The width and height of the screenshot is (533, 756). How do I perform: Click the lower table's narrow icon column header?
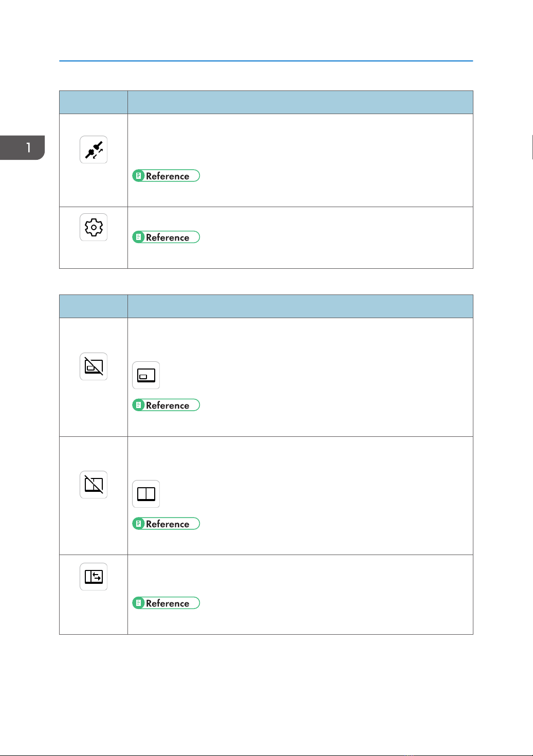tap(94, 306)
